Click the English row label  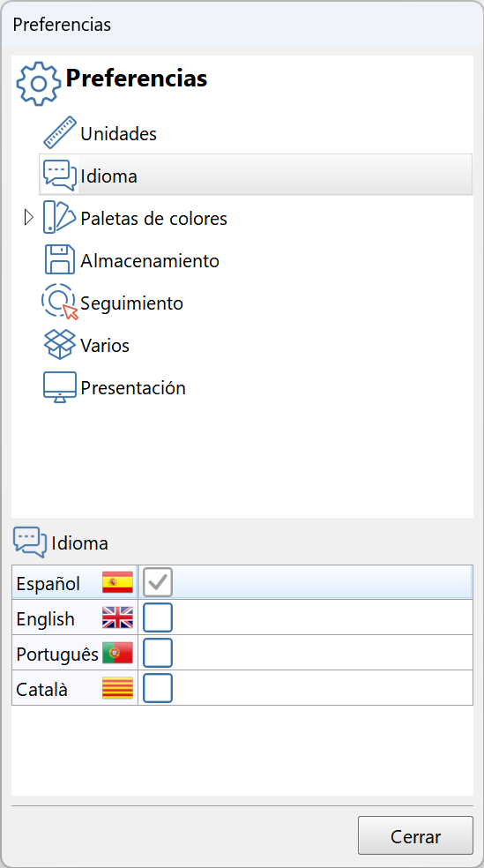45,619
